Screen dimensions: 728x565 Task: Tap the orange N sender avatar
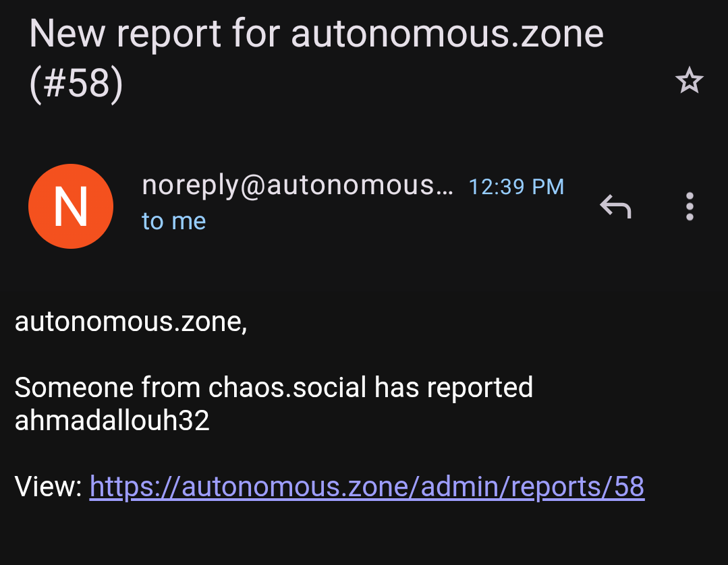[71, 206]
